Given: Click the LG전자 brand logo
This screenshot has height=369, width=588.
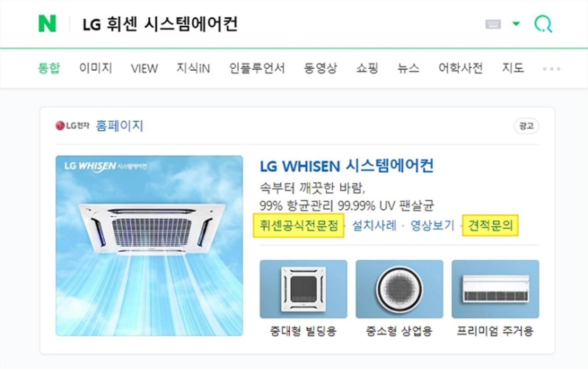Looking at the screenshot, I should click(72, 126).
